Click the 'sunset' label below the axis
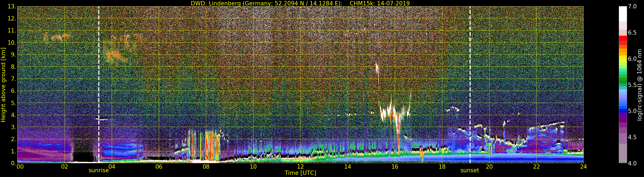The height and width of the screenshot is (177, 644). point(470,171)
